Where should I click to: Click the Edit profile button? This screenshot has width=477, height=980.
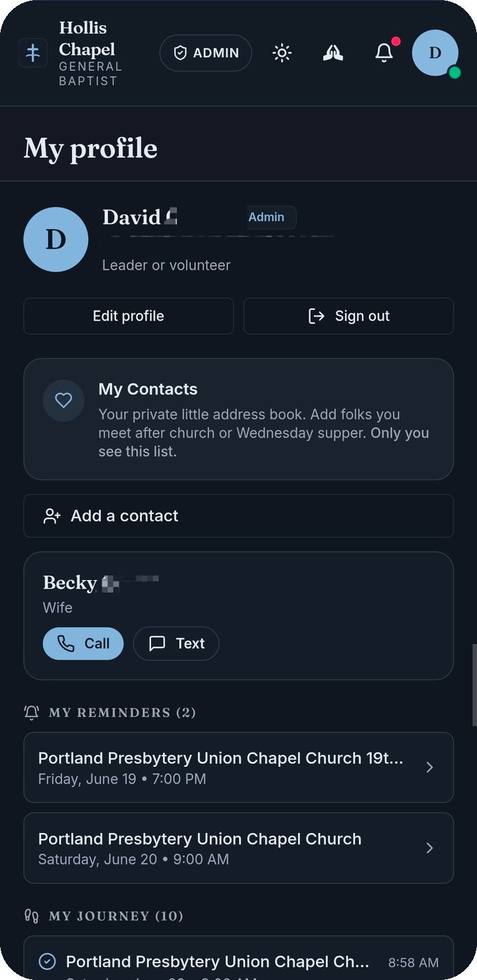tap(129, 316)
